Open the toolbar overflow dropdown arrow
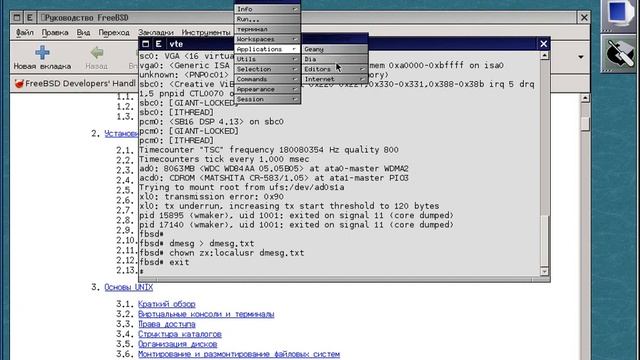640x360 pixels. click(581, 57)
